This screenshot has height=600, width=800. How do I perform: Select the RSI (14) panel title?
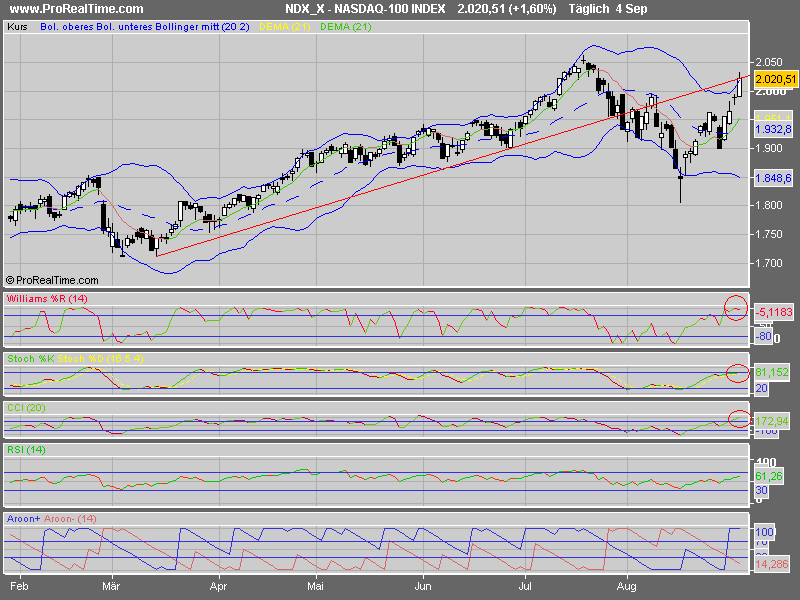pos(26,450)
